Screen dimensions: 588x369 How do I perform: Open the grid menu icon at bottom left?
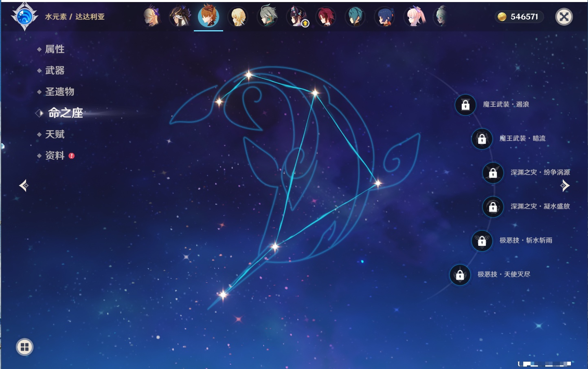coord(24,347)
